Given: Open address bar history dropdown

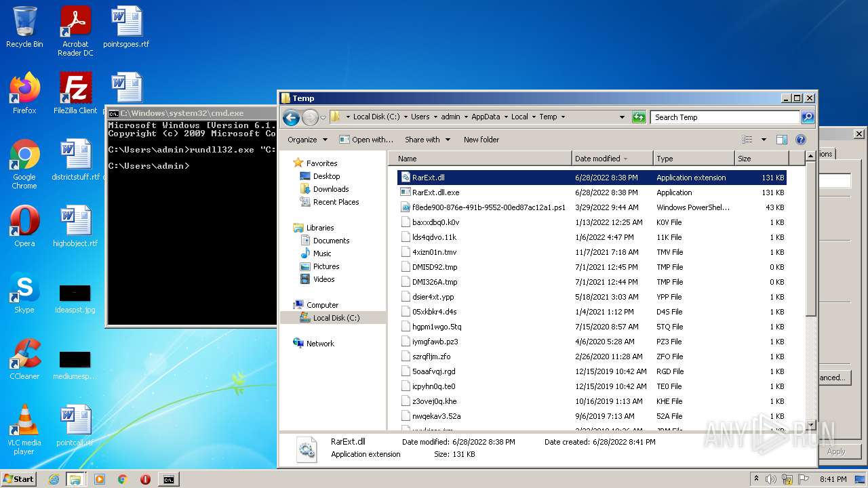Looking at the screenshot, I should point(622,117).
